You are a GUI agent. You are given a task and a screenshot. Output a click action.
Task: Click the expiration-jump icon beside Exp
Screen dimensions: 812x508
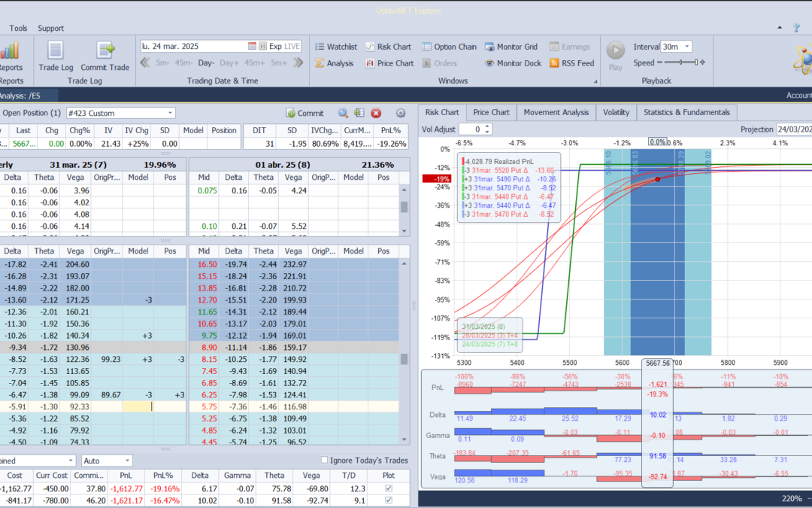pyautogui.click(x=262, y=46)
